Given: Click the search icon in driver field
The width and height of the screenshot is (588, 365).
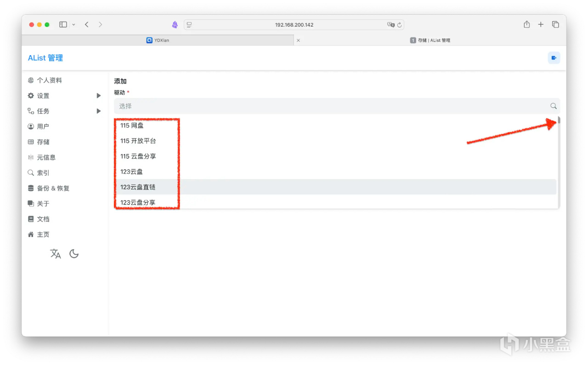Looking at the screenshot, I should [554, 106].
